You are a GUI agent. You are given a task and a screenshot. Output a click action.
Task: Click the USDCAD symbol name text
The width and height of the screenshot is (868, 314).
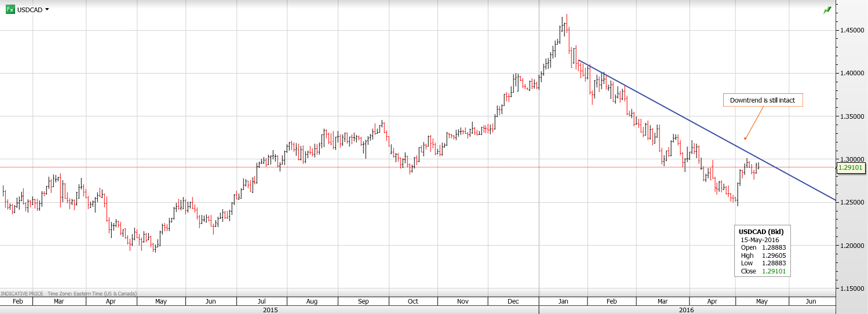click(30, 10)
